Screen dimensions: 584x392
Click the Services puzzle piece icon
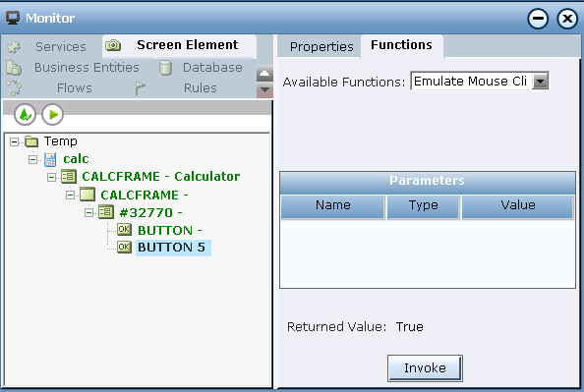[14, 47]
